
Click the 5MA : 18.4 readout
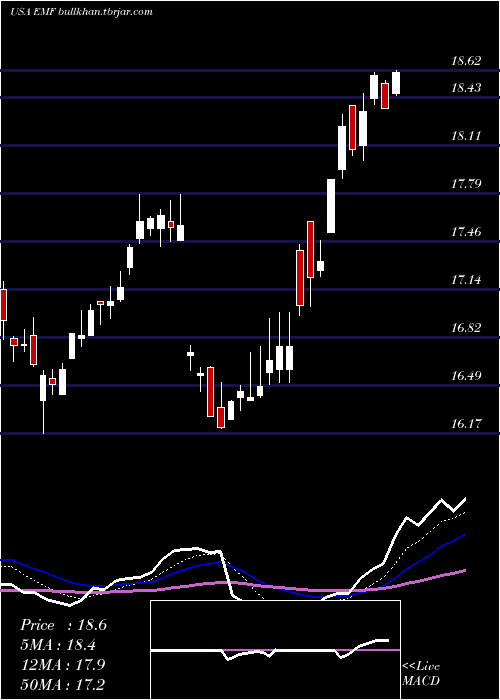click(58, 645)
